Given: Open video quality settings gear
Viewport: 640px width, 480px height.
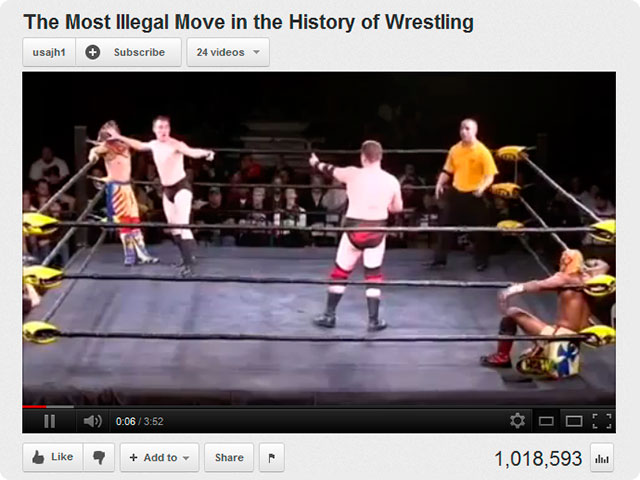Looking at the screenshot, I should (x=517, y=421).
